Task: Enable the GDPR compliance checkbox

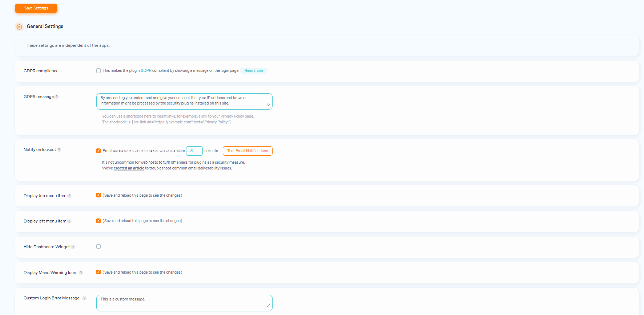Action: 98,71
